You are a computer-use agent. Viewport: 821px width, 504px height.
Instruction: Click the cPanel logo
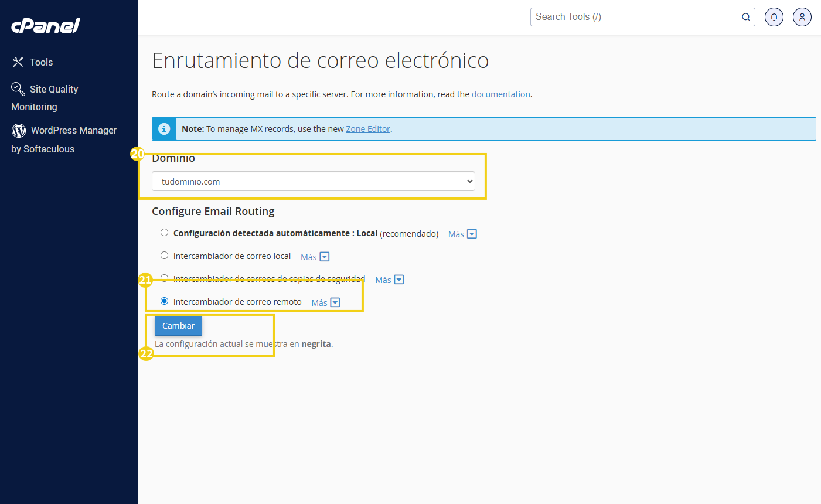pos(46,26)
